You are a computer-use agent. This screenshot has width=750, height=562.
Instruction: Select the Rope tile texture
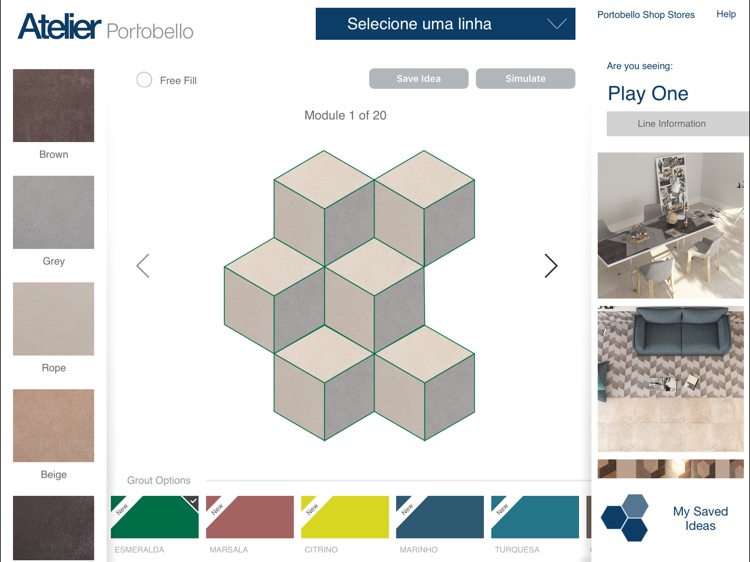point(54,319)
